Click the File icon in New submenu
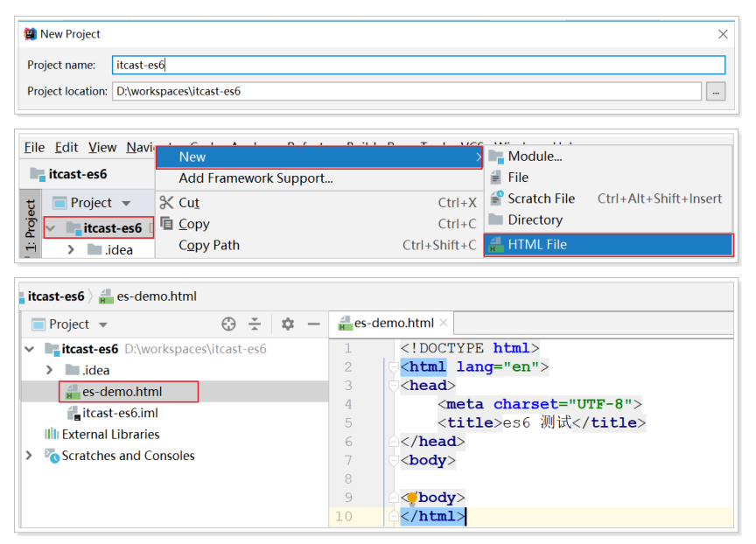This screenshot has width=756, height=544. coord(495,178)
